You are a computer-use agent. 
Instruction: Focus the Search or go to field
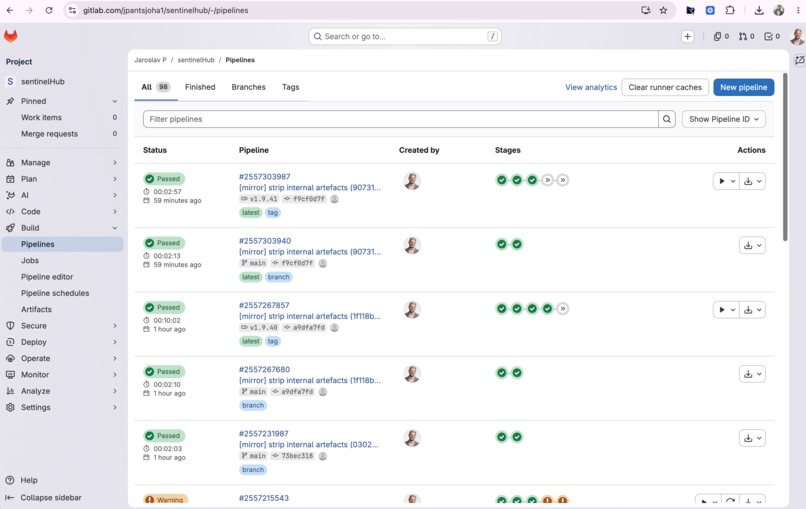coord(405,37)
